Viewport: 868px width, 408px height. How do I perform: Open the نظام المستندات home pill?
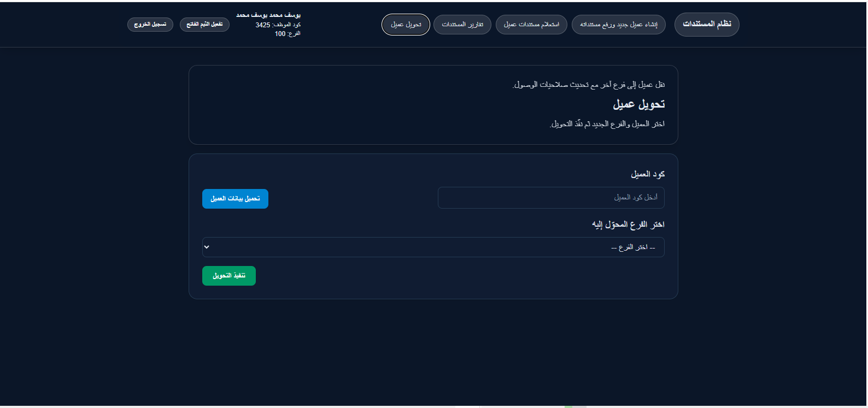click(x=707, y=25)
